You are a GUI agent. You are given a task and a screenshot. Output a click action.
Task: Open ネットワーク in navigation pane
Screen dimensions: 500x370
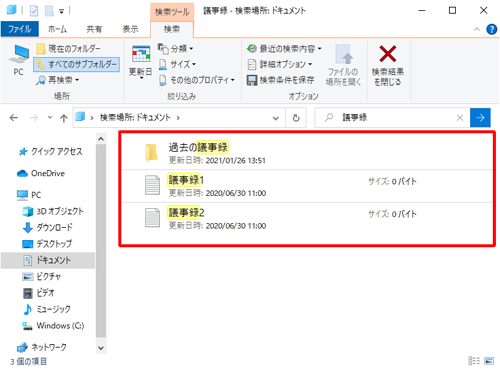point(42,347)
